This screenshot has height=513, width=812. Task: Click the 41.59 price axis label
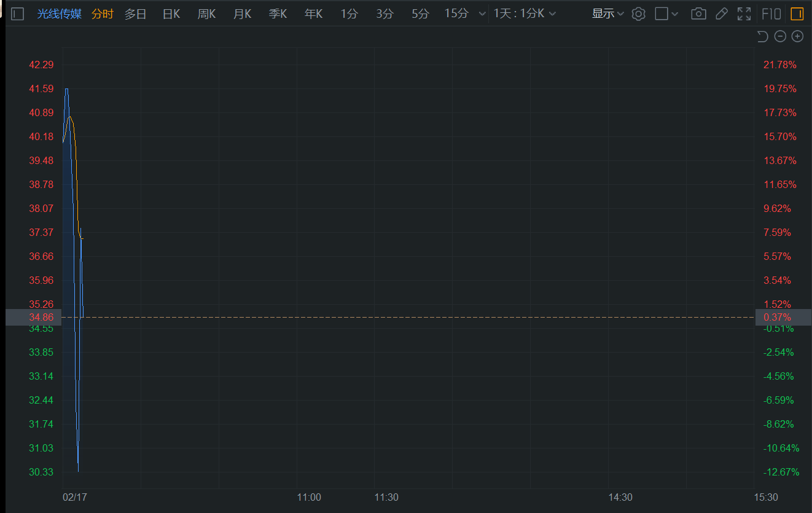click(41, 88)
